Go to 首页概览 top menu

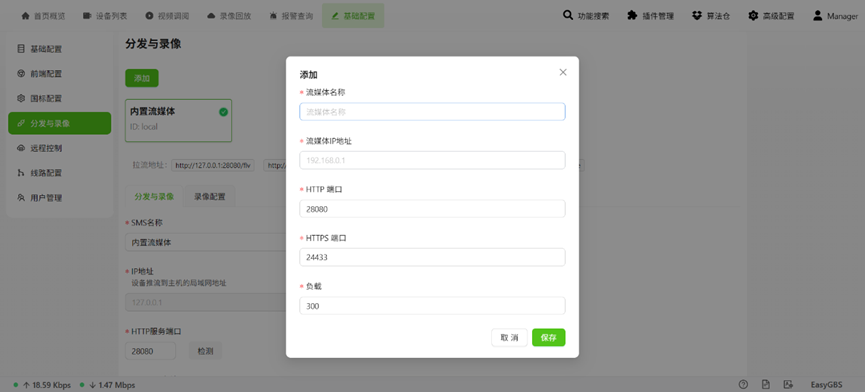tap(43, 16)
